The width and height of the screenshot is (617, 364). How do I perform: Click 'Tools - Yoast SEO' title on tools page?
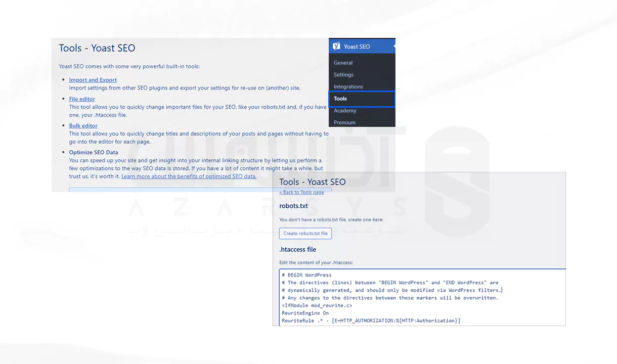(x=97, y=48)
